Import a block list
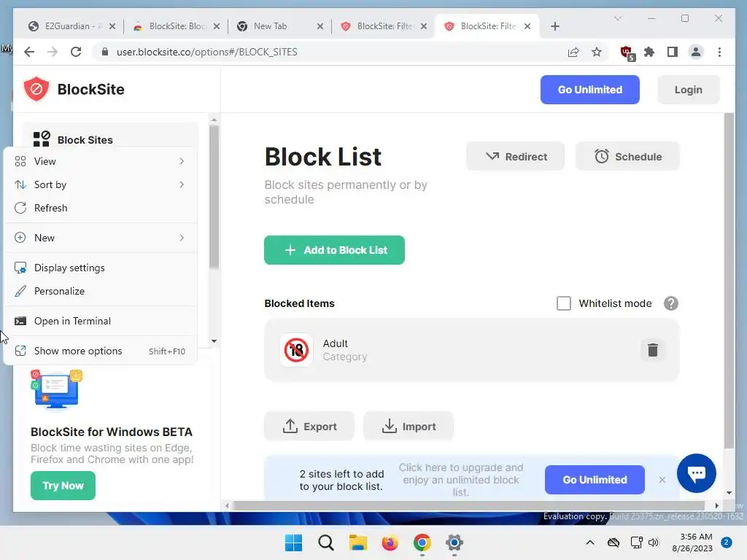 [409, 426]
